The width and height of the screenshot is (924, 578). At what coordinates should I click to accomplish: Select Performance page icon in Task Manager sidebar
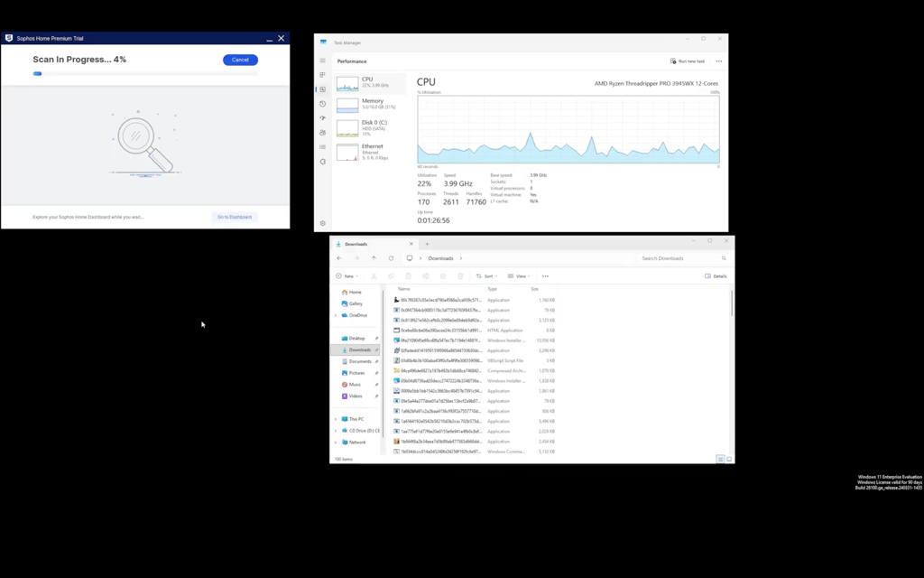click(x=322, y=89)
